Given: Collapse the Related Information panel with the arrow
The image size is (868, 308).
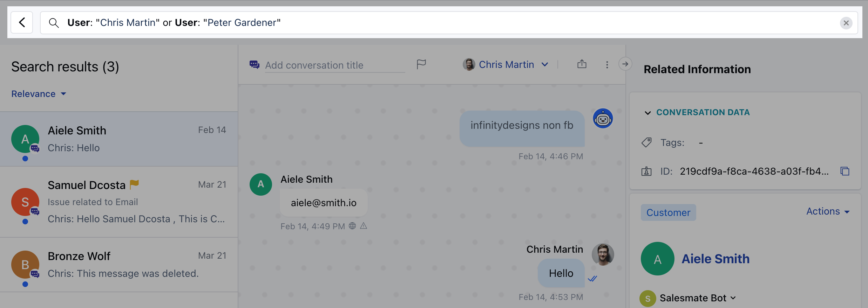Looking at the screenshot, I should pos(625,64).
